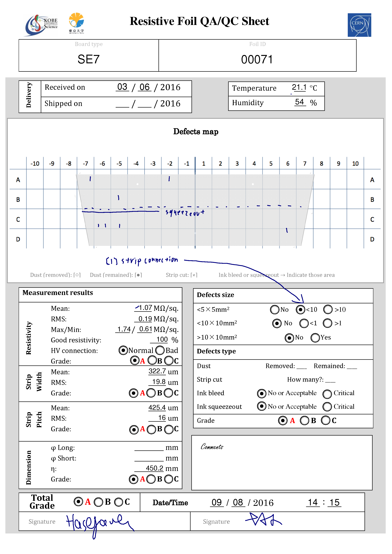Select <10 for <5×5mm² defects

pyautogui.click(x=301, y=310)
